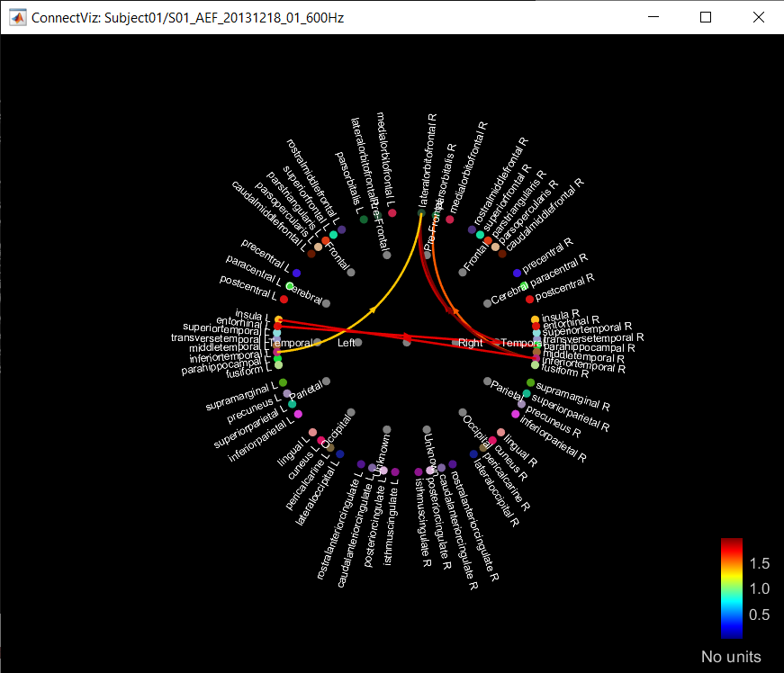
Task: Select the lateraloccipital L node
Action: (x=340, y=454)
